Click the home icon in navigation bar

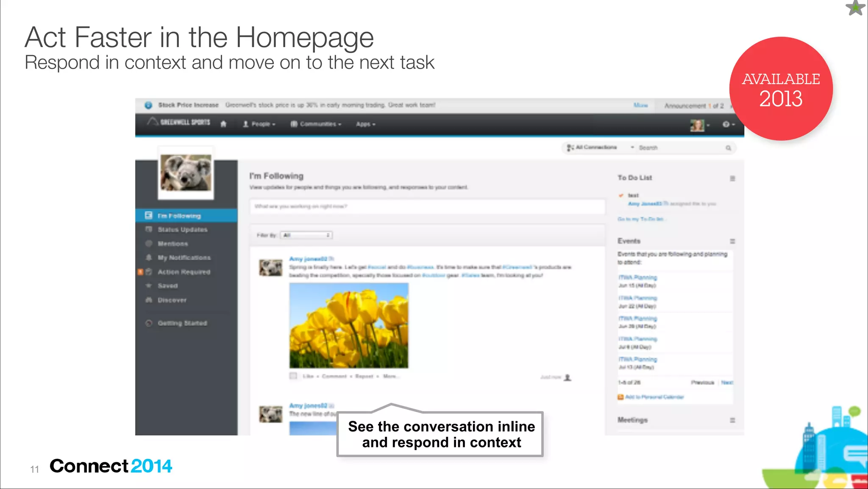[223, 124]
